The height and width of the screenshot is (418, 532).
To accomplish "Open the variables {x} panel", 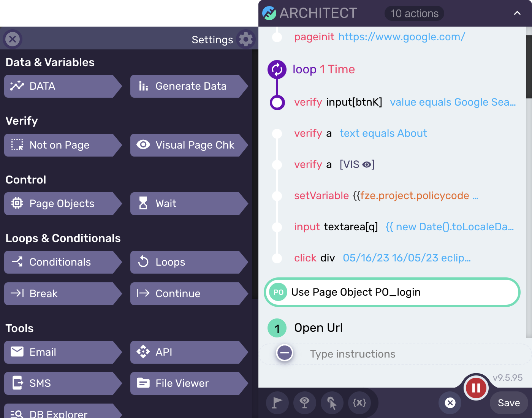I will click(x=359, y=403).
